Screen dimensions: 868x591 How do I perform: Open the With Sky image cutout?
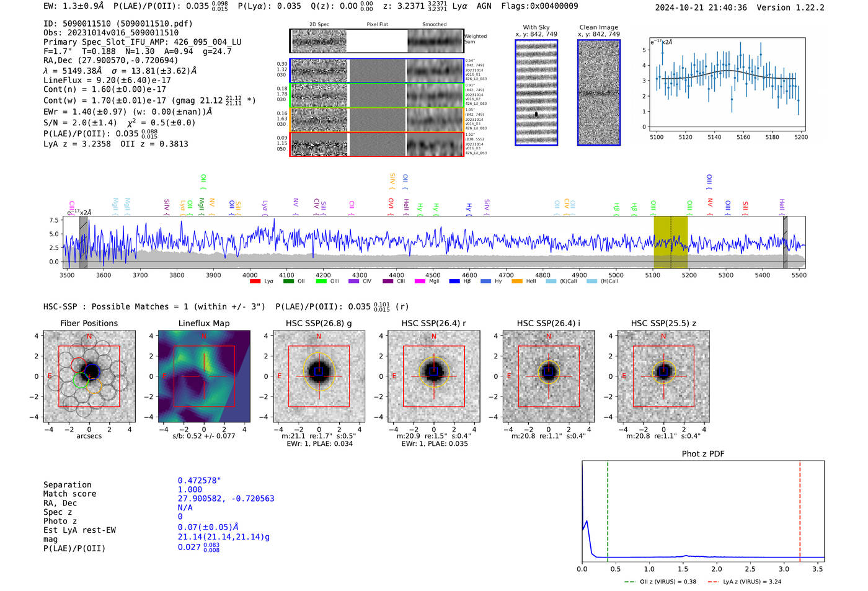click(536, 92)
